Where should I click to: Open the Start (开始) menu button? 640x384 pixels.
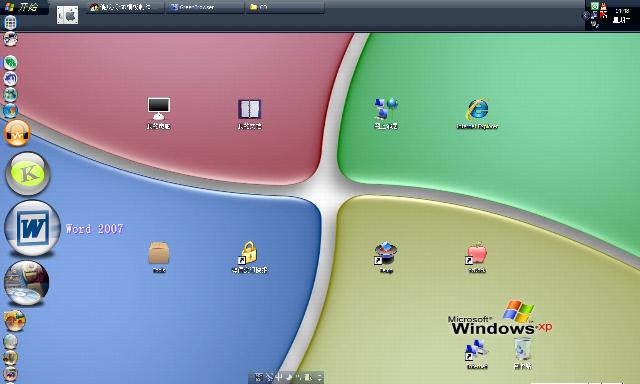pyautogui.click(x=23, y=7)
